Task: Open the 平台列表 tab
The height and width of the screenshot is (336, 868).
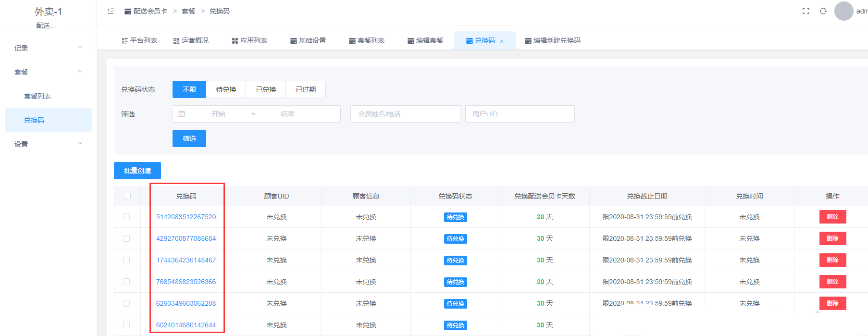Action: click(139, 40)
